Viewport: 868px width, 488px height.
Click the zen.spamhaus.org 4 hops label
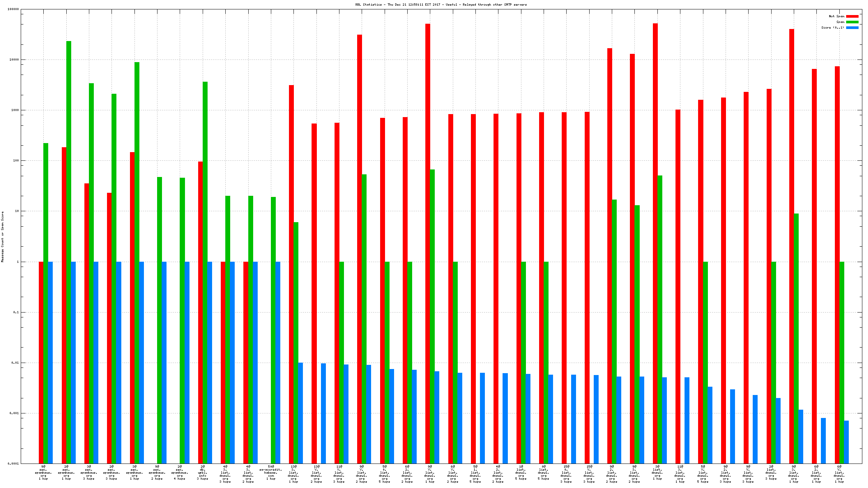(180, 473)
